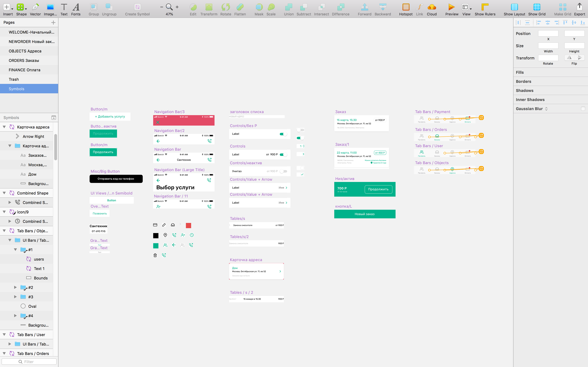The image size is (588, 367).
Task: Click the Filter layers search field
Action: tap(29, 362)
